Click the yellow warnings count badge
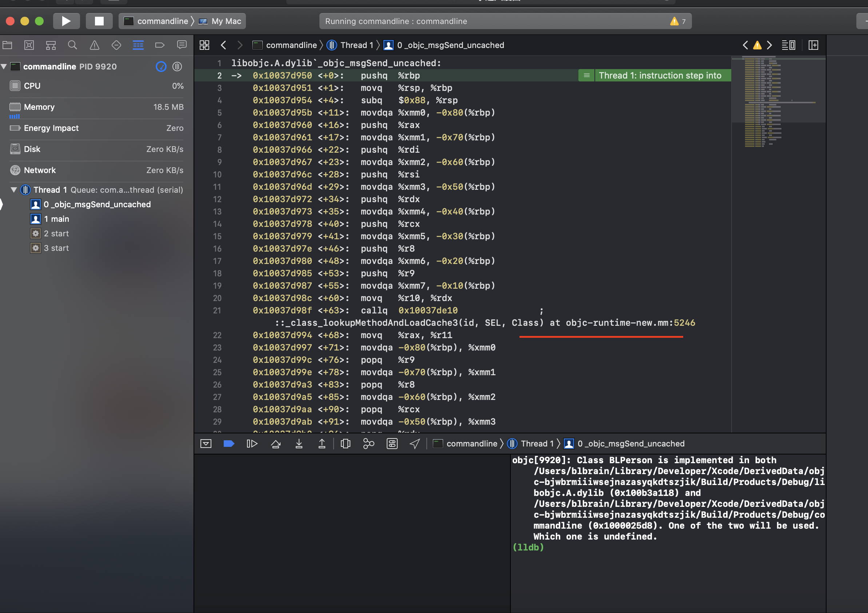The image size is (868, 613). tap(678, 21)
